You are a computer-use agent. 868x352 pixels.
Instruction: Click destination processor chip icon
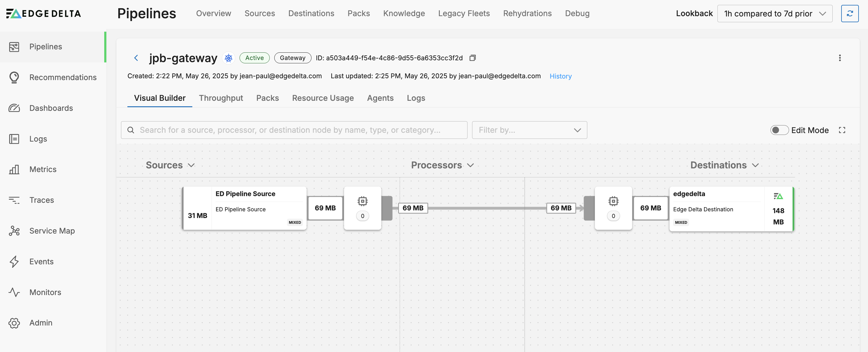click(613, 201)
